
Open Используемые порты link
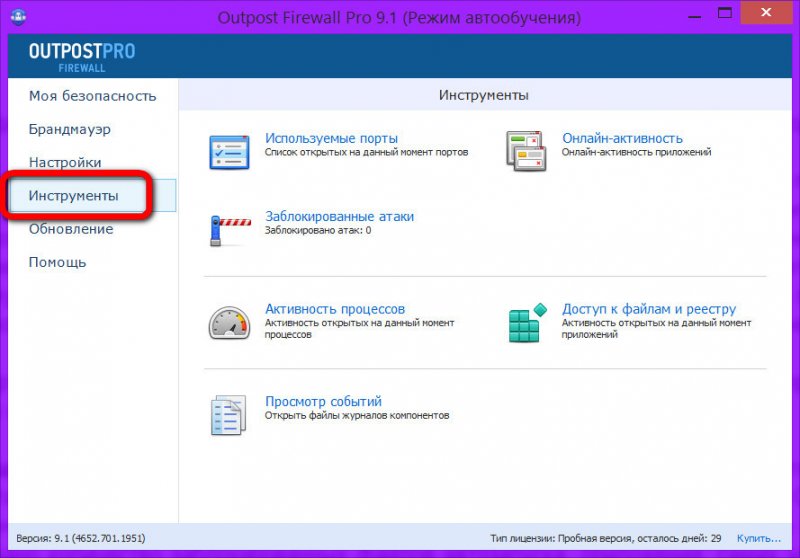coord(331,138)
